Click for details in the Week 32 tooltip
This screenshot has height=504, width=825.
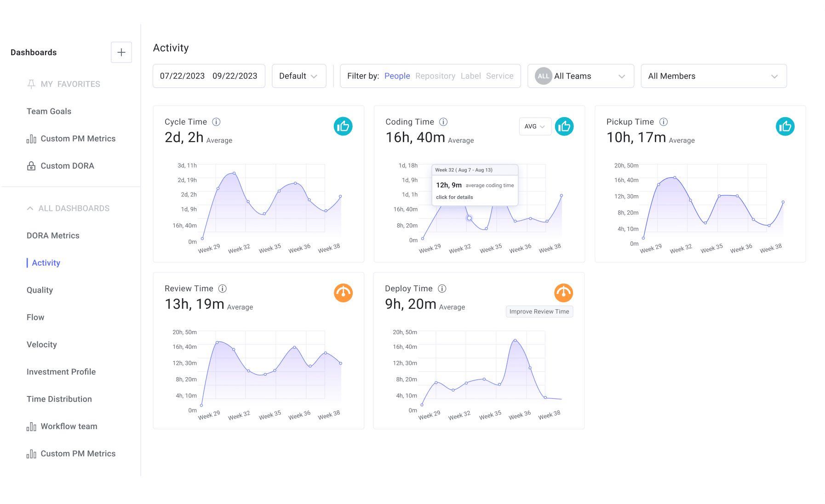coord(454,197)
